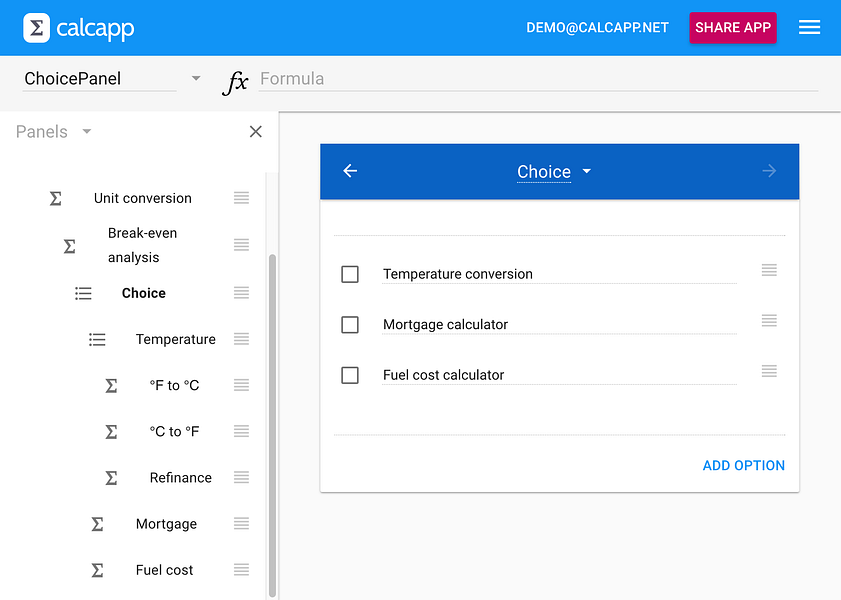This screenshot has width=841, height=600.
Task: Click back arrow in Choice panel header
Action: [350, 171]
